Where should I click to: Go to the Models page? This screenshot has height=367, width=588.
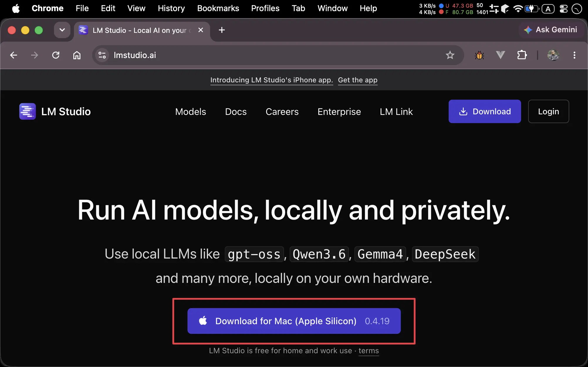click(x=191, y=112)
